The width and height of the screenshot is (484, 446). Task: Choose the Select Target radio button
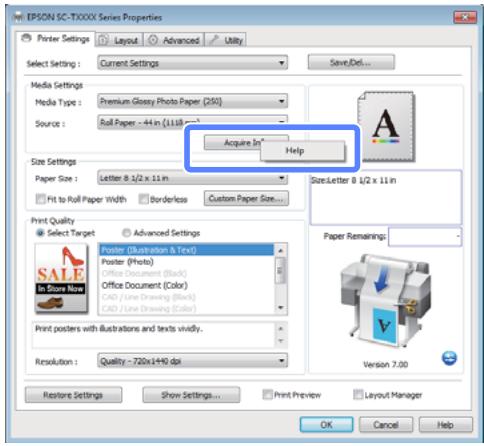click(40, 233)
